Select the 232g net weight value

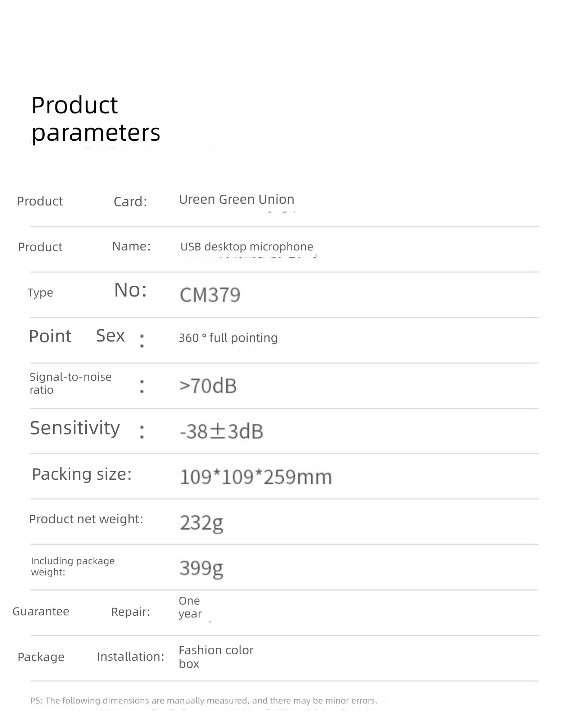[x=201, y=524]
